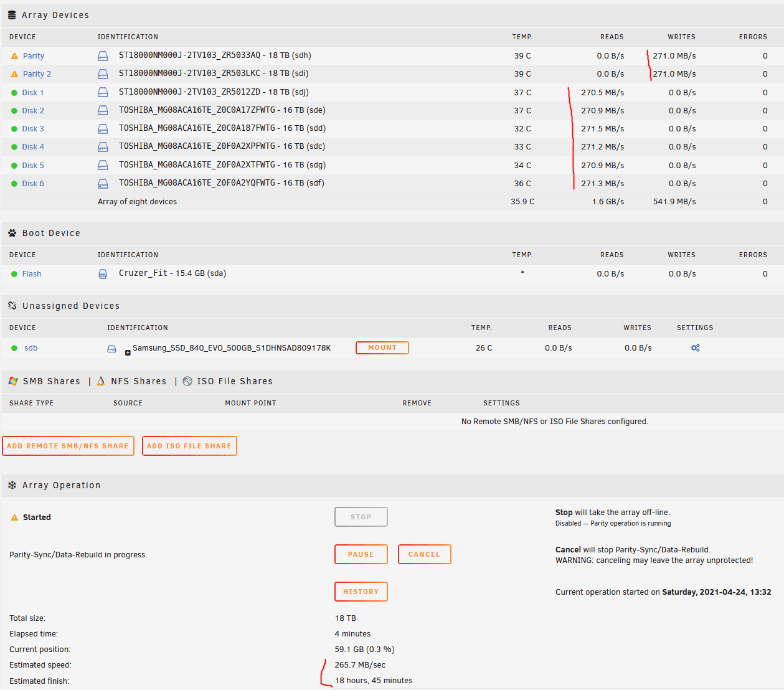Click estimated finish 18 hours, 45 minutes
The width and height of the screenshot is (784, 690).
point(374,681)
